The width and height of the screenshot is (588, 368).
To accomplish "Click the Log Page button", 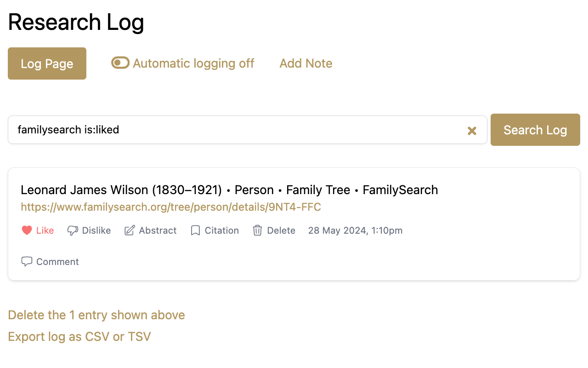I will [x=47, y=63].
